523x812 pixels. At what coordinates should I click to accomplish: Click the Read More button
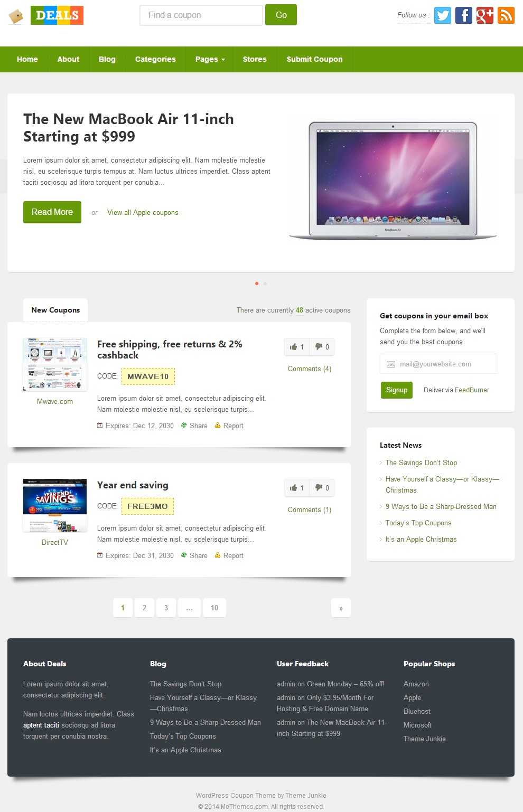[52, 212]
